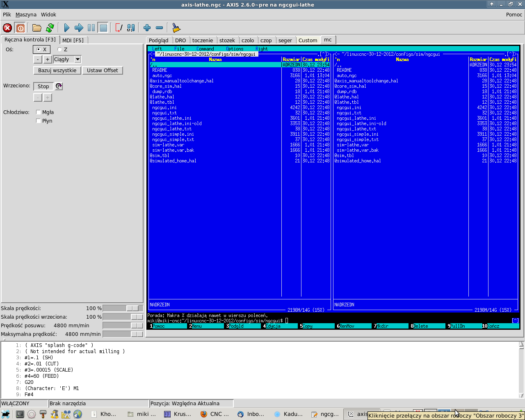Open Firefox 'CNC ...' window from taskbar
Image resolution: width=525 pixels, height=420 pixels.
coord(215,414)
